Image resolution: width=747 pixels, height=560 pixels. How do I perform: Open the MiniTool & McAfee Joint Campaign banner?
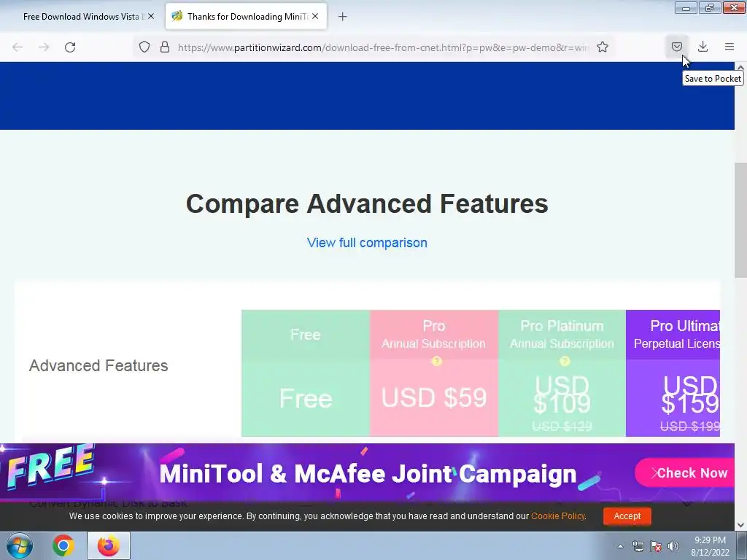point(368,473)
